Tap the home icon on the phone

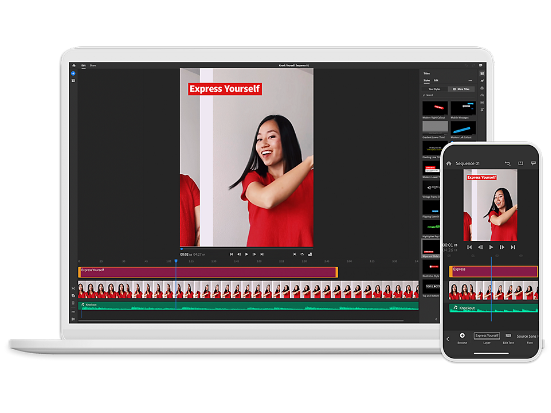pyautogui.click(x=449, y=163)
